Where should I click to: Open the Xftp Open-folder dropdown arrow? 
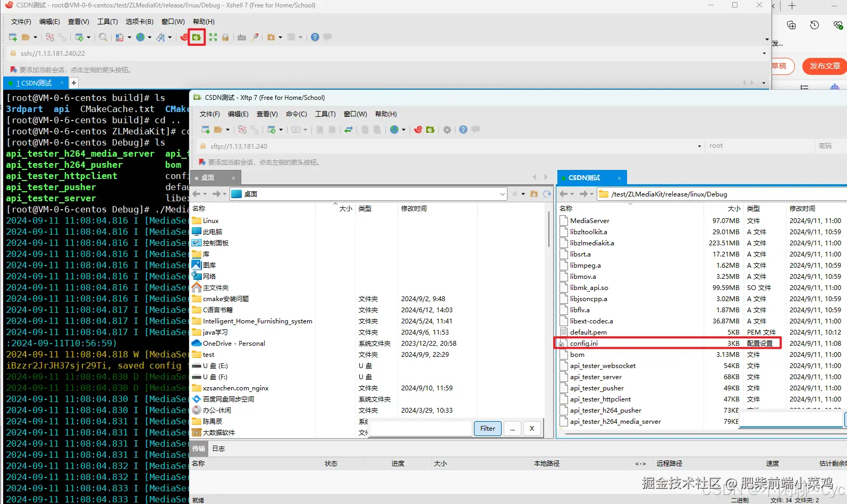(228, 130)
